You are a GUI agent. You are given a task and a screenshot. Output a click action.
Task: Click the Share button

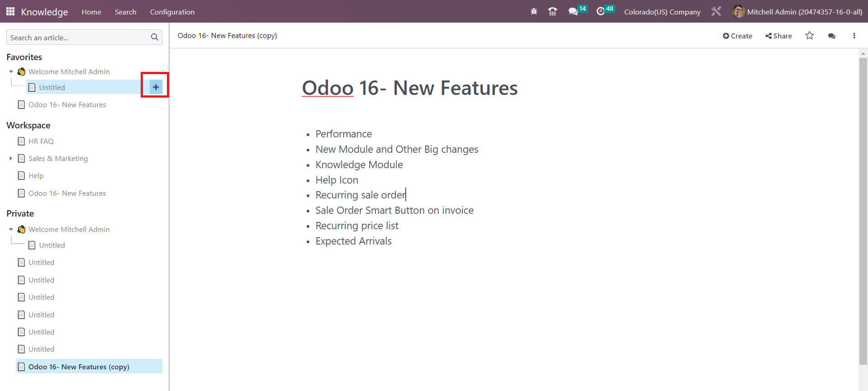[x=778, y=36]
